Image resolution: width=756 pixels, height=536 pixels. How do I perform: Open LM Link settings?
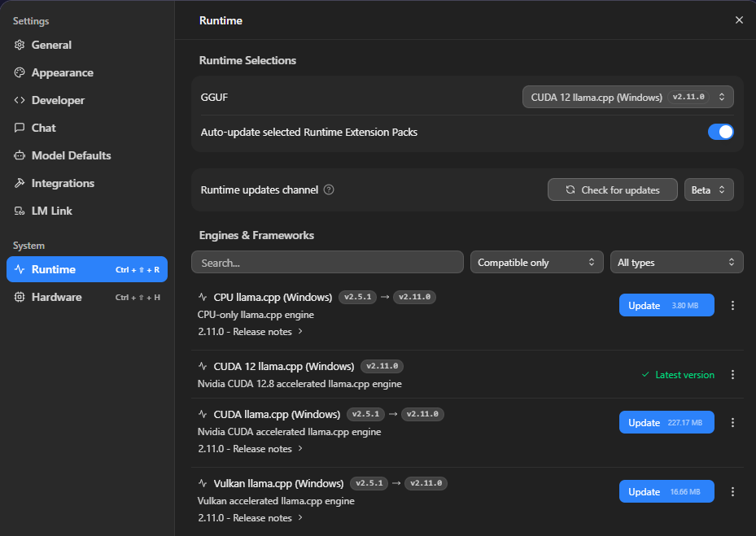coord(87,211)
